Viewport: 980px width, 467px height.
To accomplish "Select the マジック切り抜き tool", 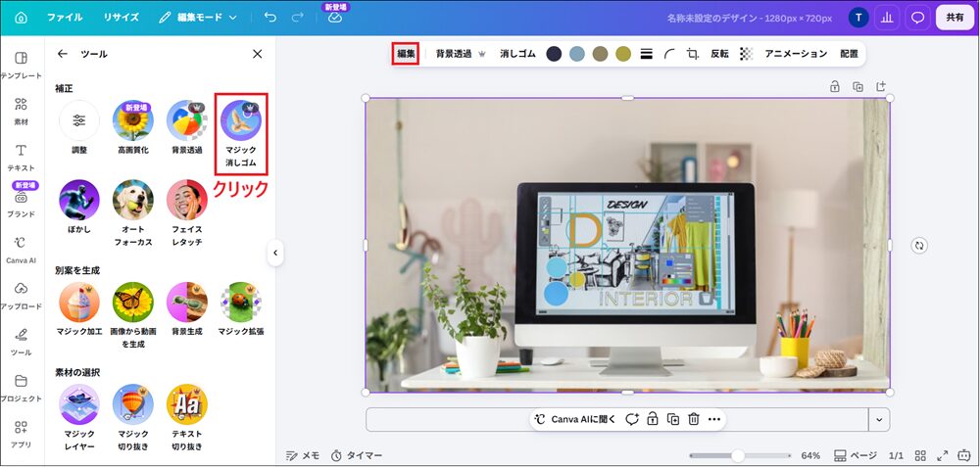I will click(x=132, y=418).
